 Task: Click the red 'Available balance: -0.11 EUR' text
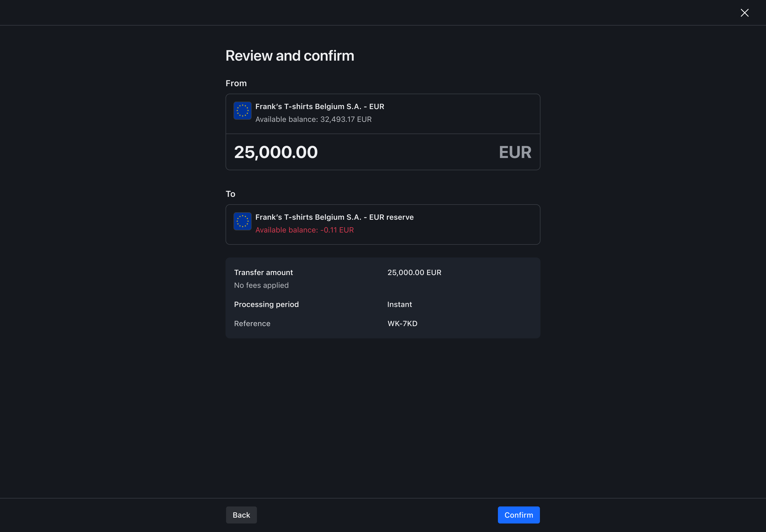tap(304, 230)
